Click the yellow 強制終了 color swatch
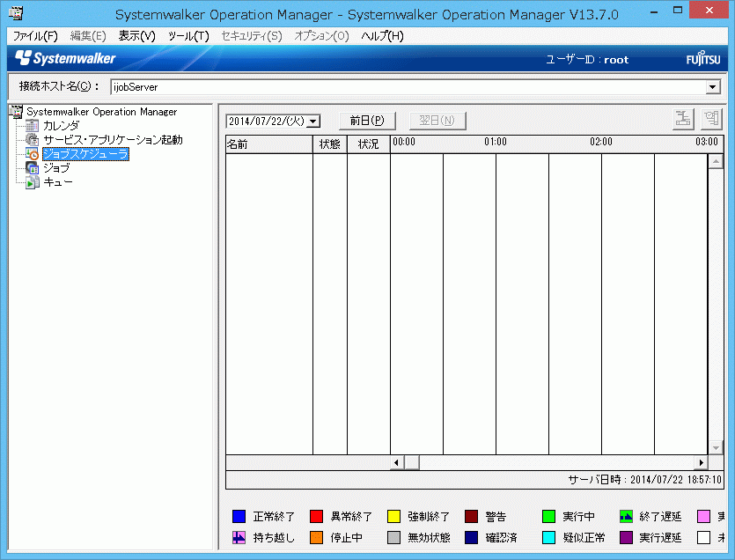 tap(393, 516)
